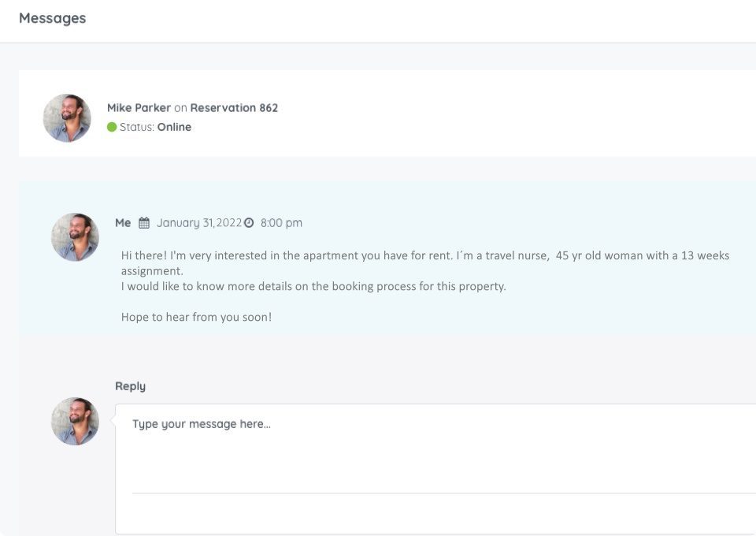The width and height of the screenshot is (756, 536).
Task: Click the message opening 'Hi there!' sentence
Action: point(143,255)
